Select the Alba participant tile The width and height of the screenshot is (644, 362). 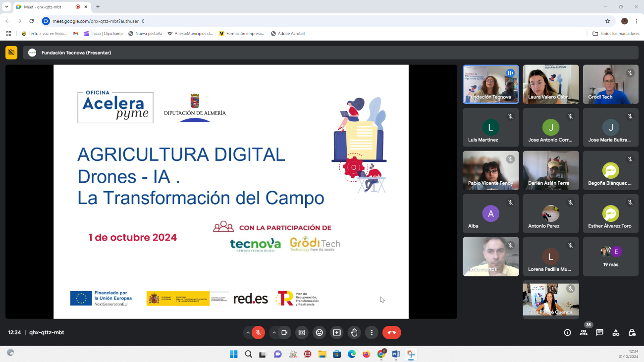click(x=491, y=213)
